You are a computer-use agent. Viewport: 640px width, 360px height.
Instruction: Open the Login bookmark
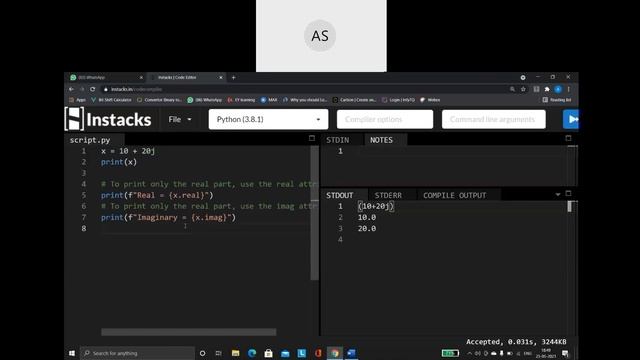coord(398,100)
